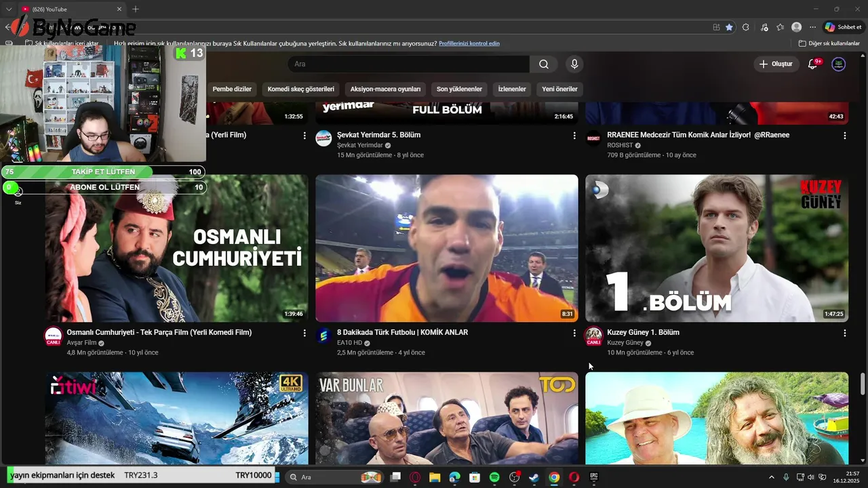Image resolution: width=868 pixels, height=488 pixels.
Task: Open Şevkat Yerimdar 5. Bölüm title link
Action: tap(379, 135)
